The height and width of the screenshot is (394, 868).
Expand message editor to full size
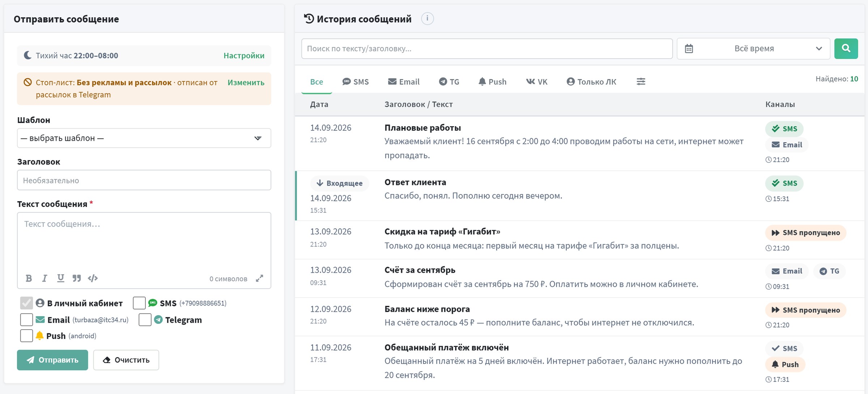259,278
